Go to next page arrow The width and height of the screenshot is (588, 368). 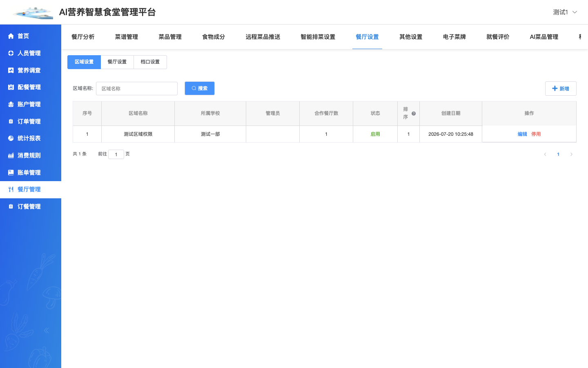pyautogui.click(x=571, y=154)
